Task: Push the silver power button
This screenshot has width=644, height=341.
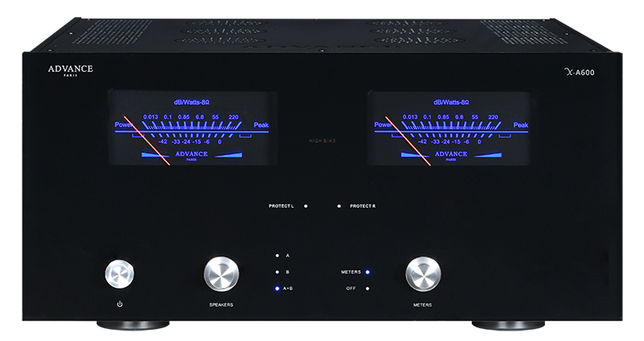Action: point(119,273)
